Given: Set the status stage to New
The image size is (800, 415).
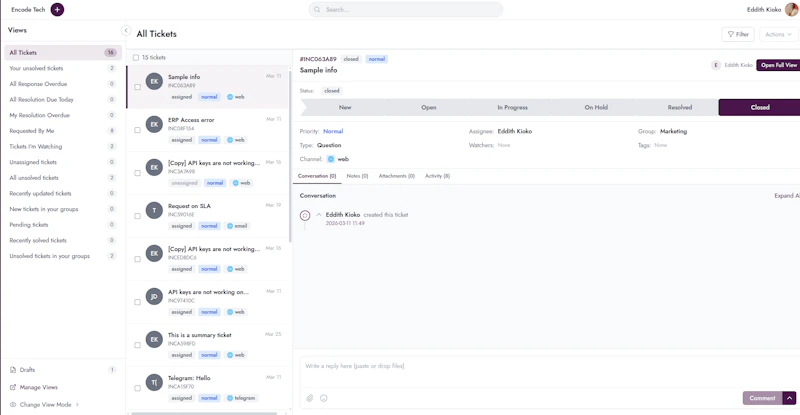Looking at the screenshot, I should click(x=345, y=107).
